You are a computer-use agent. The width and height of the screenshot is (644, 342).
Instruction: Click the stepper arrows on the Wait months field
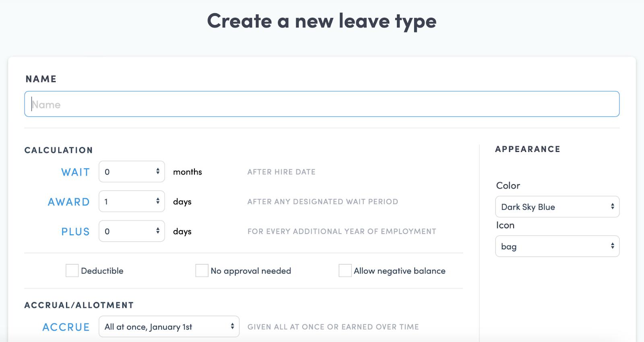click(x=158, y=172)
